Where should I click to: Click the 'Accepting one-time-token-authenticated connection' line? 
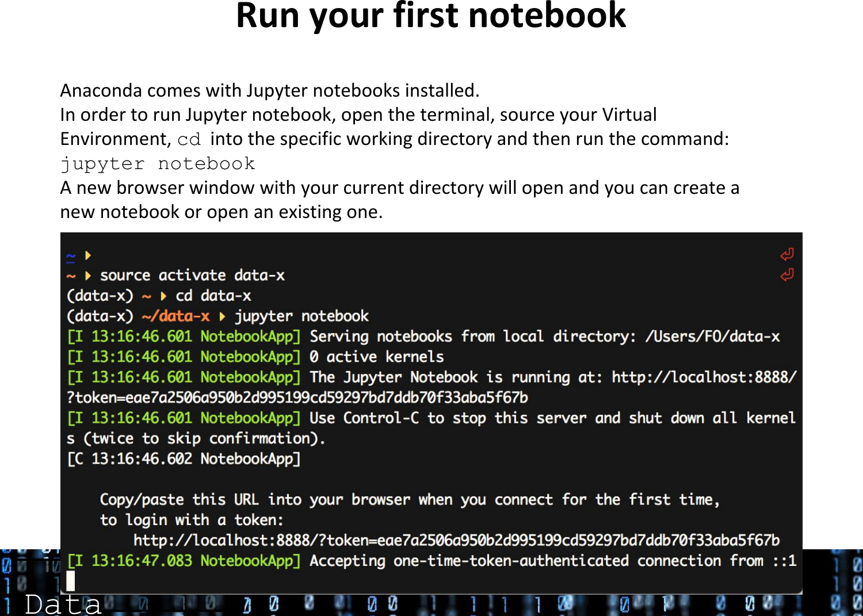tap(431, 561)
